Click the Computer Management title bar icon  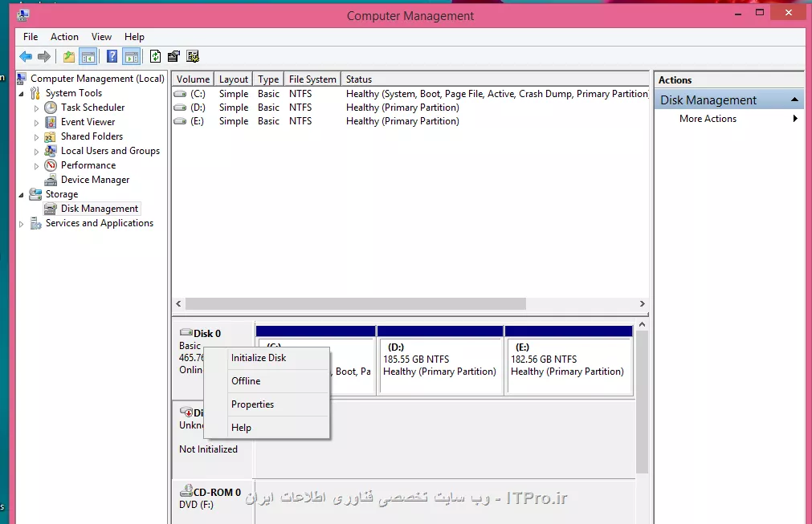point(22,15)
